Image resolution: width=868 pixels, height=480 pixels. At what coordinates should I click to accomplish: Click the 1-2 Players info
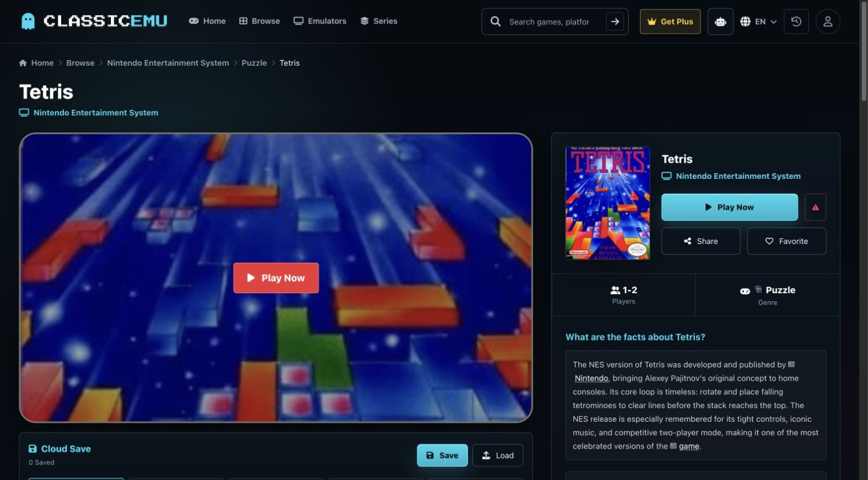coord(623,295)
